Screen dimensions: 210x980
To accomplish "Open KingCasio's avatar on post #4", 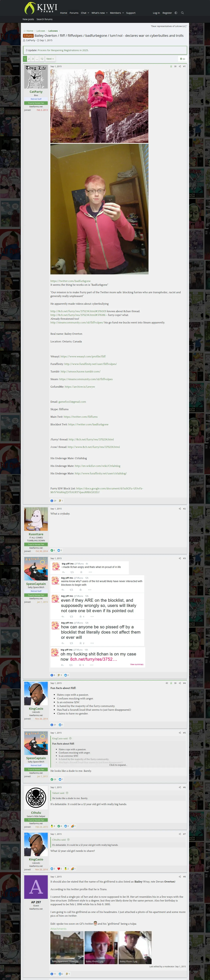I will pyautogui.click(x=36, y=693).
